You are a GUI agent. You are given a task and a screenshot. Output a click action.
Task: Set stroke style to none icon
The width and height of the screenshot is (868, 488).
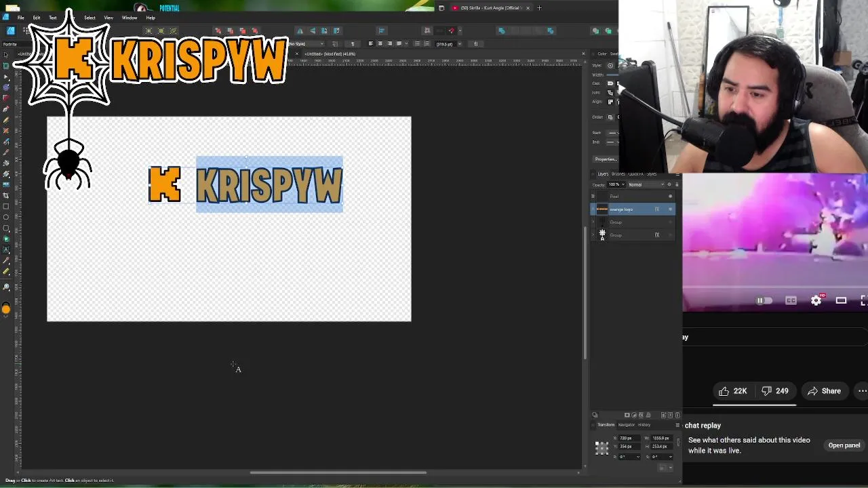[610, 65]
